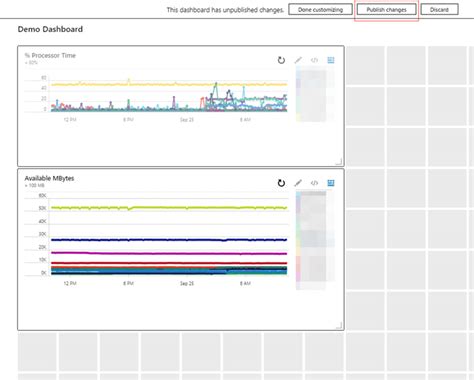Refresh the % Processor Time tile
The image size is (474, 380).
281,60
